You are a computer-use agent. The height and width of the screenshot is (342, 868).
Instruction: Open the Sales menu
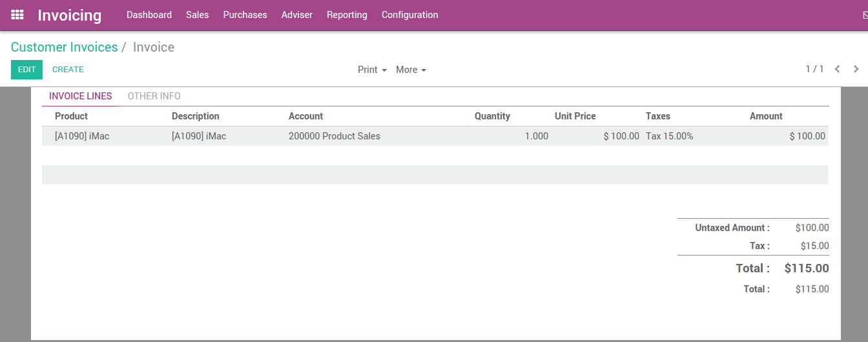pyautogui.click(x=197, y=15)
